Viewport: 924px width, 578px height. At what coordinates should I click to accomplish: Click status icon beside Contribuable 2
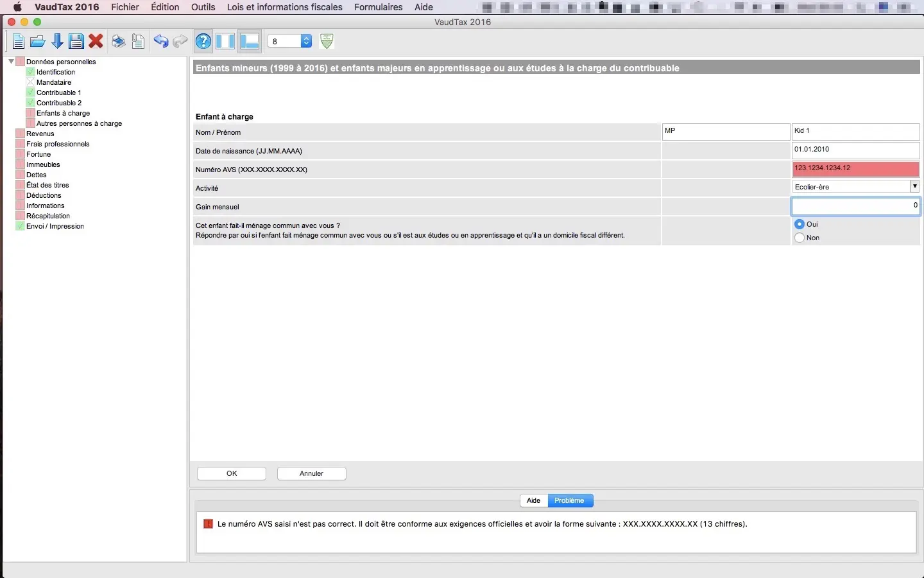pyautogui.click(x=30, y=103)
